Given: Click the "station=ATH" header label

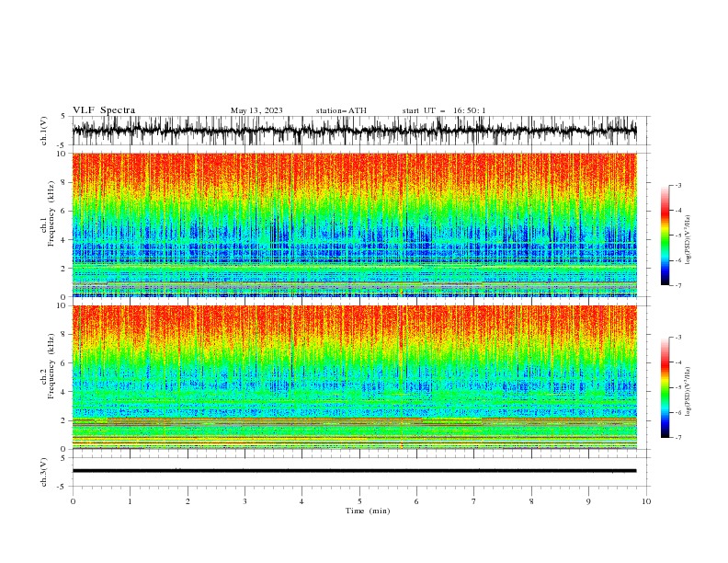Looking at the screenshot, I should point(341,110).
